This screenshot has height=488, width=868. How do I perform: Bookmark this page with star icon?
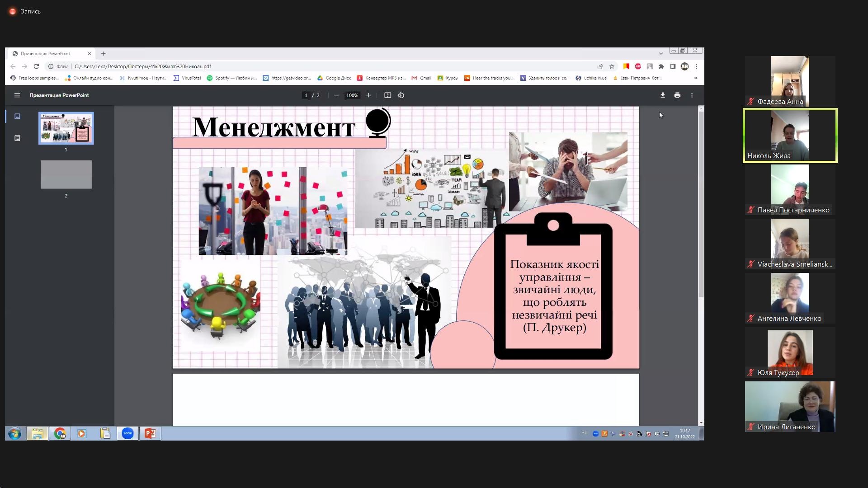pyautogui.click(x=612, y=66)
